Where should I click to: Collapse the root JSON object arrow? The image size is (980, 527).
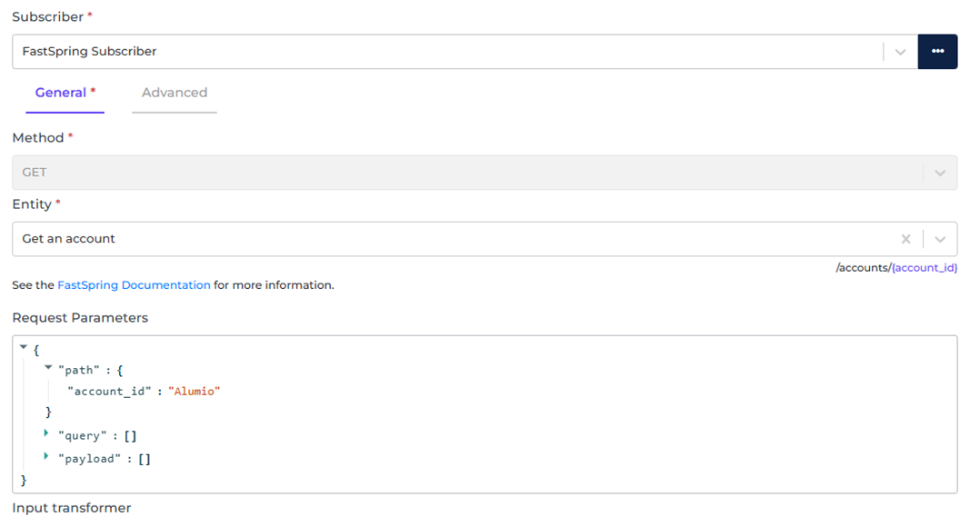coord(23,346)
